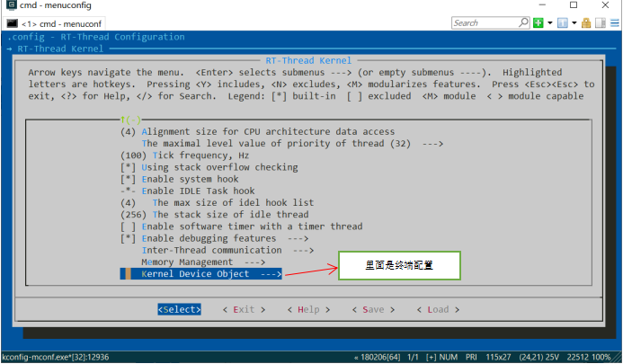Select the '<1> cmd - menuconf' tab
Image resolution: width=623 pixels, height=364 pixels.
tap(55, 24)
